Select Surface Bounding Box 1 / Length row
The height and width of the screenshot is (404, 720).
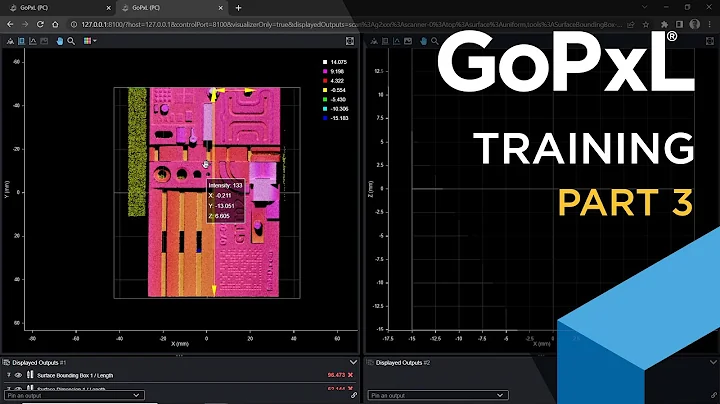tap(179, 375)
